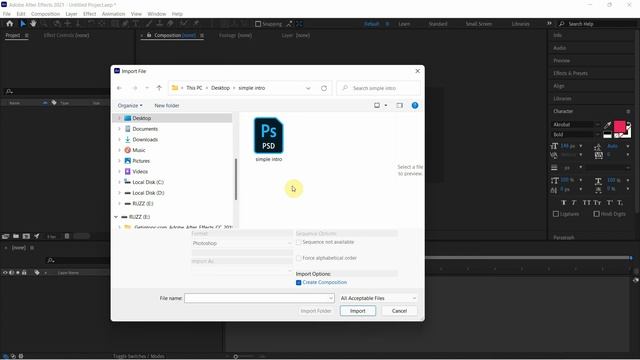Click the Cancel button in Import dialog

click(x=399, y=311)
